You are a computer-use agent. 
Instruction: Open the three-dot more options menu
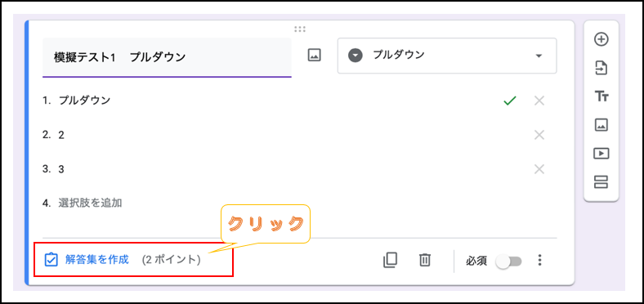pyautogui.click(x=540, y=260)
